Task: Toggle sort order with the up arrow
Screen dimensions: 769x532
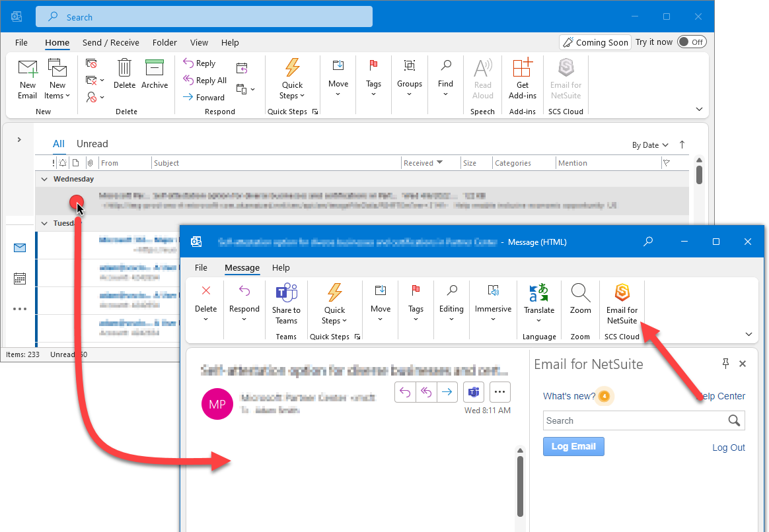Action: click(x=682, y=145)
